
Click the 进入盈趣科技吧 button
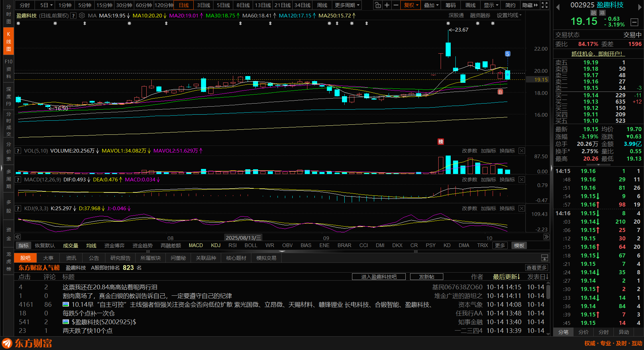click(x=379, y=277)
